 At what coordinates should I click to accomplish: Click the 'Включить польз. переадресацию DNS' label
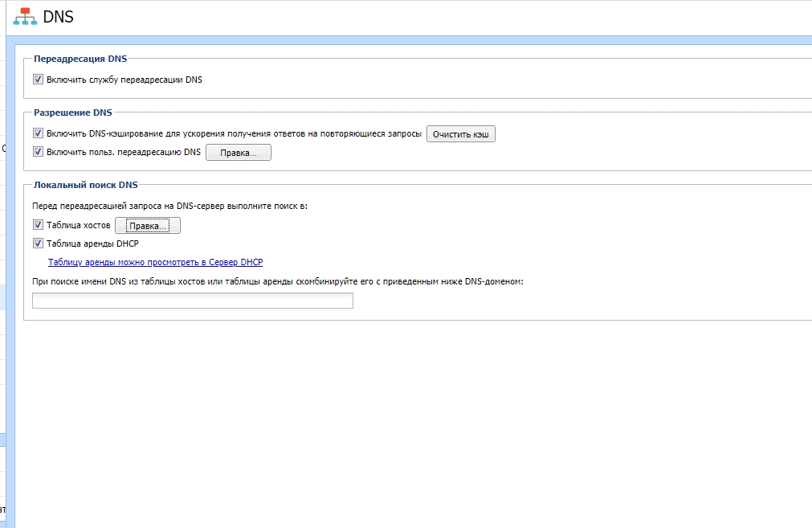click(124, 151)
